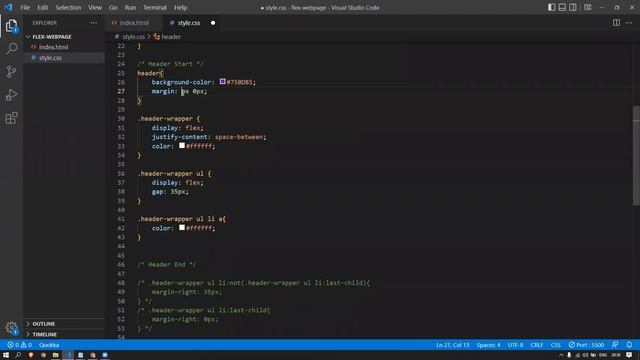The height and width of the screenshot is (360, 640).
Task: Click the VS Code taskbar icon
Action: [x=68, y=355]
